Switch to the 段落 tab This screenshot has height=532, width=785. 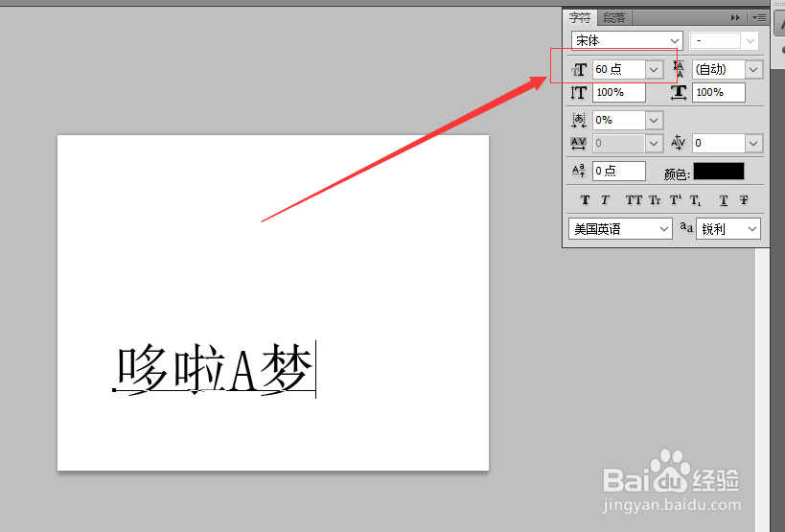pyautogui.click(x=613, y=18)
